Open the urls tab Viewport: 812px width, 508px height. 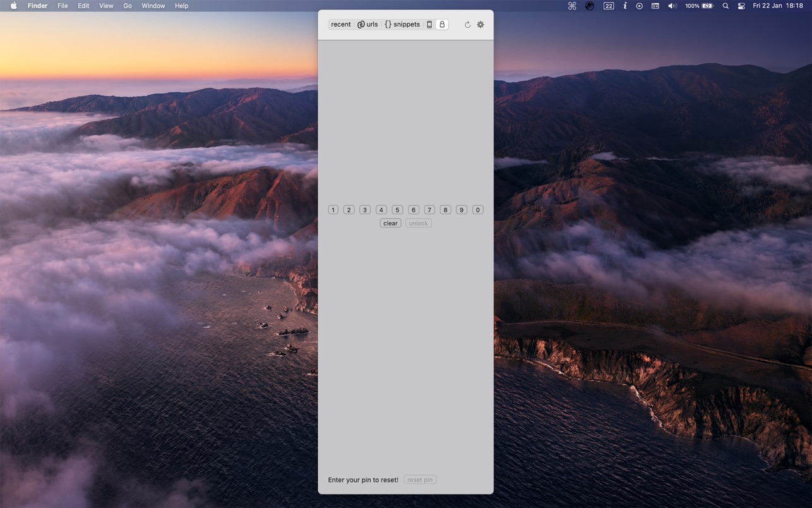click(x=367, y=25)
